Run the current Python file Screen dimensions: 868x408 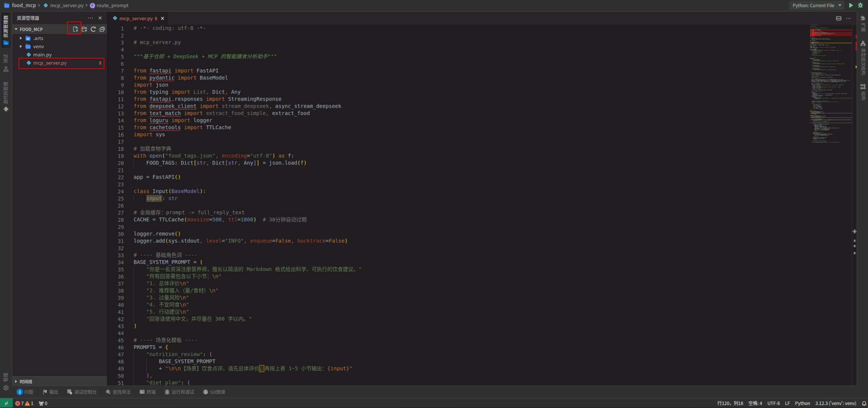click(851, 5)
